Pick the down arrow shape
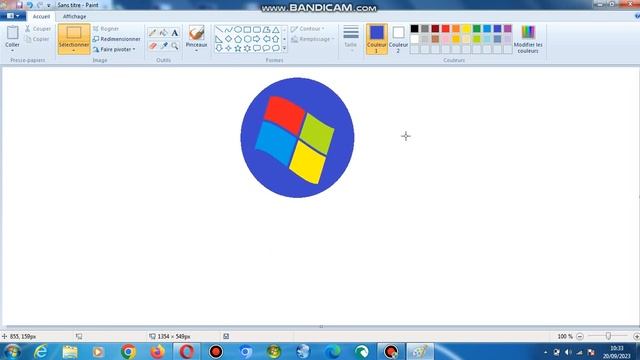Screen dimensions: 640x360 [x=219, y=48]
